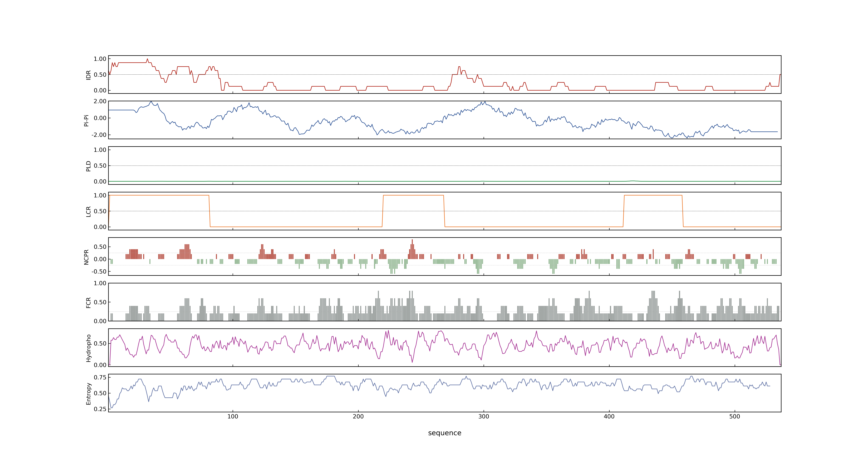Select the LCR y-axis label
The image size is (868, 463).
click(x=88, y=211)
